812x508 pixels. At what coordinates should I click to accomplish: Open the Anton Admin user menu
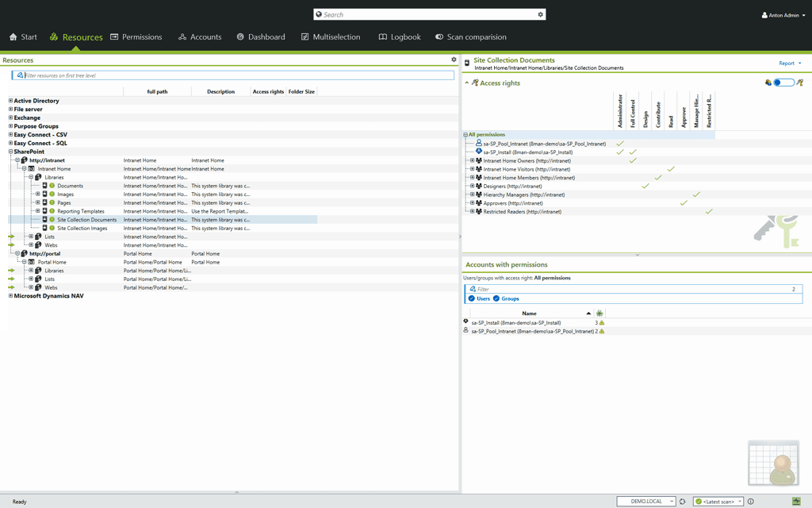783,15
